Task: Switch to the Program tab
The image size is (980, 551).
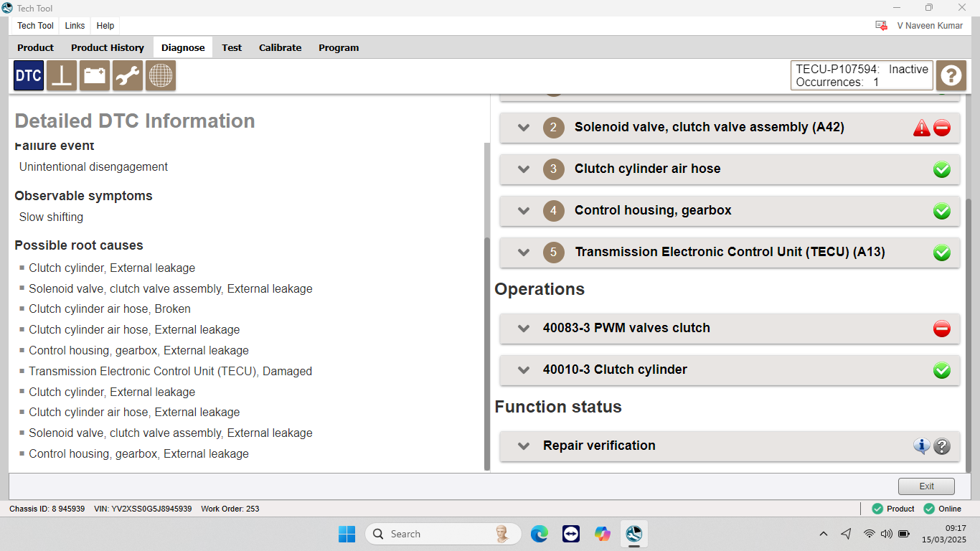Action: click(x=339, y=47)
